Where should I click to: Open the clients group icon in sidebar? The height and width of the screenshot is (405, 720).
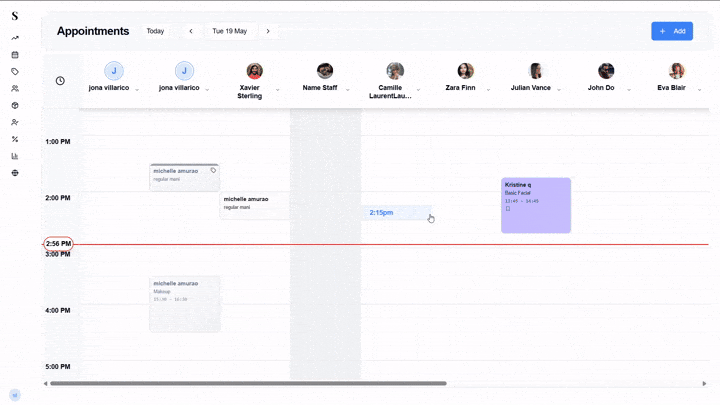15,89
